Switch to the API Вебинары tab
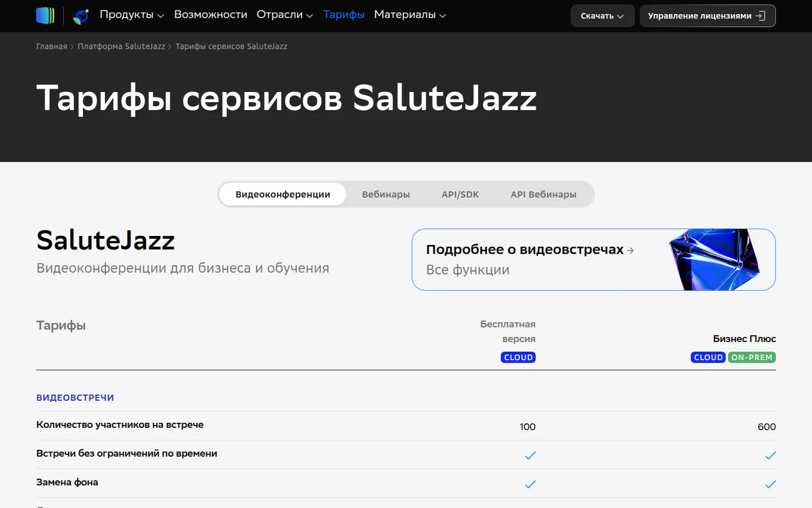Viewport: 812px width, 508px height. (x=544, y=194)
